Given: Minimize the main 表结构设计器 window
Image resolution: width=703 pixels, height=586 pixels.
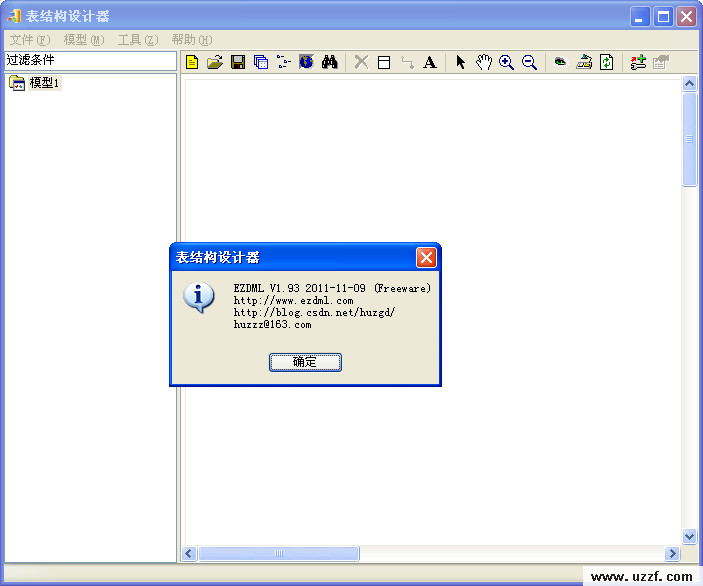Looking at the screenshot, I should pos(640,17).
